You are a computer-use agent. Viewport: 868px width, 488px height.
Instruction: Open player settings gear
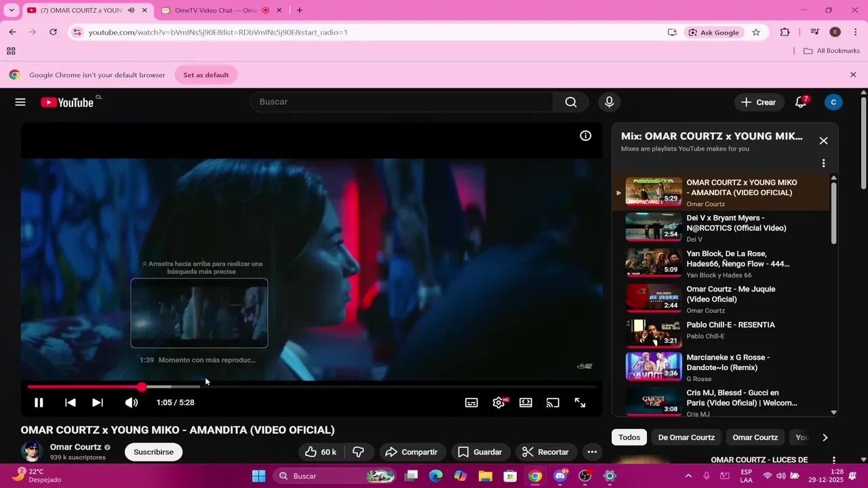tap(498, 403)
